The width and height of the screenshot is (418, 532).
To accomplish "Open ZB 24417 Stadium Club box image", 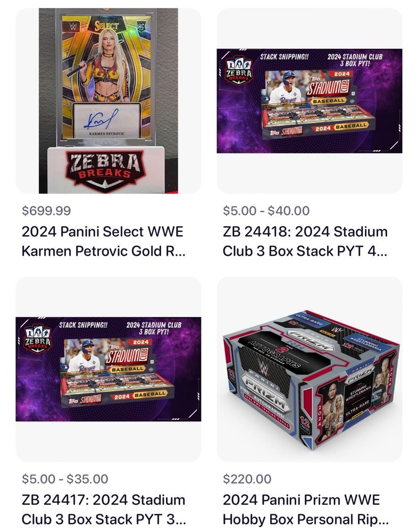I will pos(108,369).
